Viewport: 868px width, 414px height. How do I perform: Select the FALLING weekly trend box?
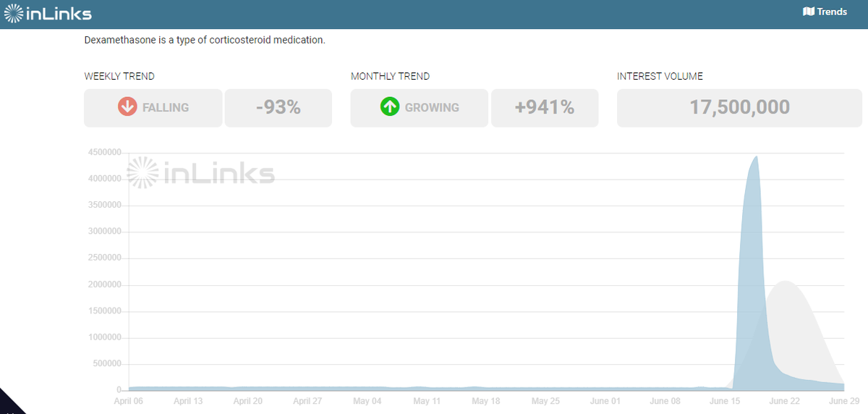[153, 108]
